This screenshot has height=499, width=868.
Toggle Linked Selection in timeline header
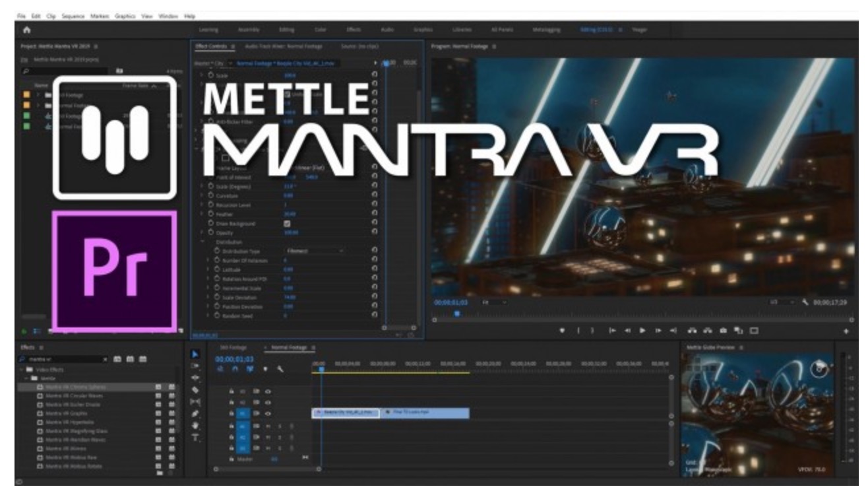pos(251,370)
